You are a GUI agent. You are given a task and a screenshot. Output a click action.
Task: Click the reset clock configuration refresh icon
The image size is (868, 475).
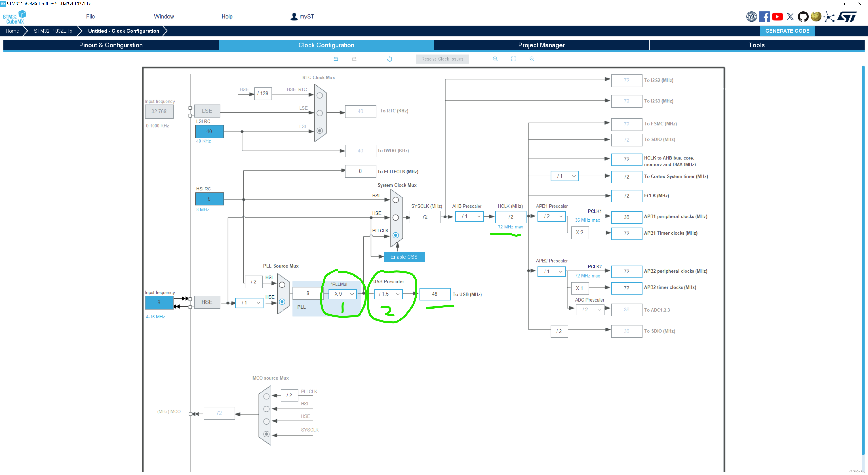[x=389, y=59]
